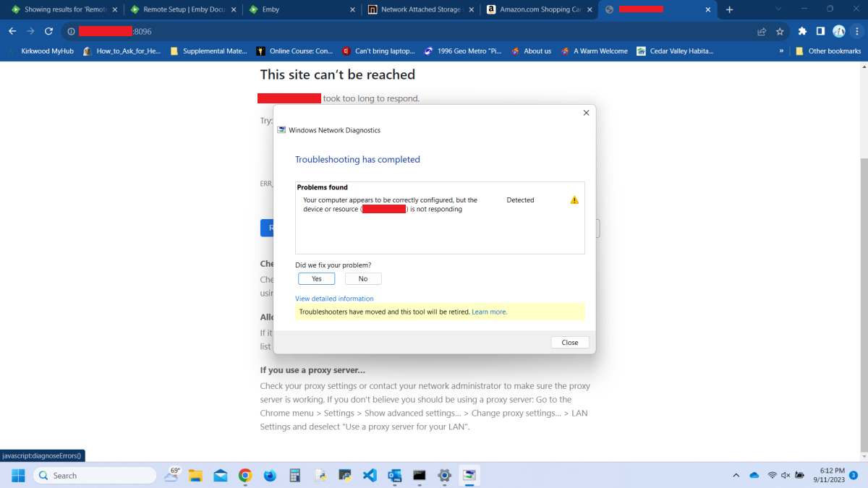Open the How_to_Ask_for_He... bookmark

pos(122,51)
